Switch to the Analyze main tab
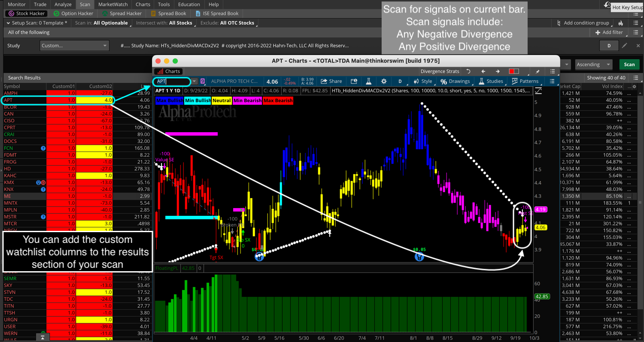644x342 pixels. click(x=63, y=4)
